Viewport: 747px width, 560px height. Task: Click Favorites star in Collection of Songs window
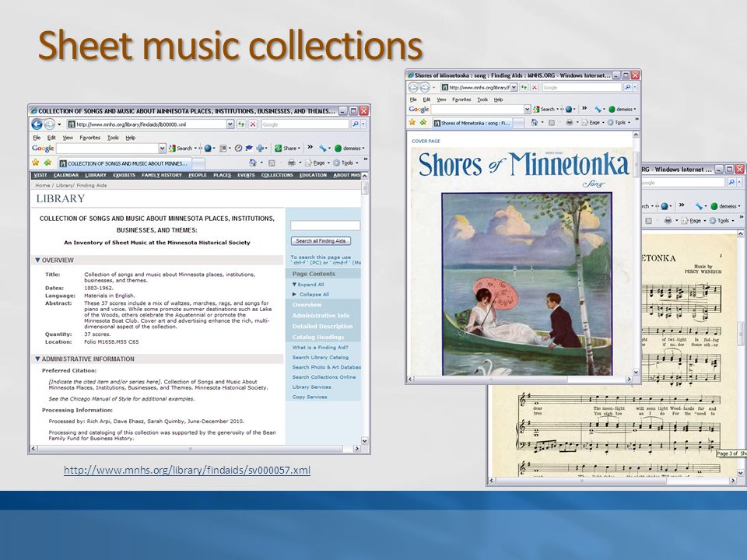click(x=35, y=163)
